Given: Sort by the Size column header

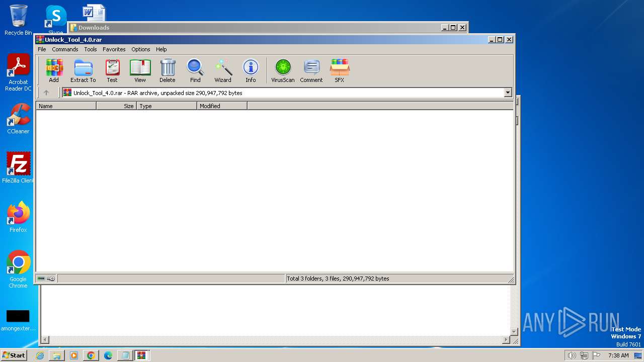Looking at the screenshot, I should (116, 106).
